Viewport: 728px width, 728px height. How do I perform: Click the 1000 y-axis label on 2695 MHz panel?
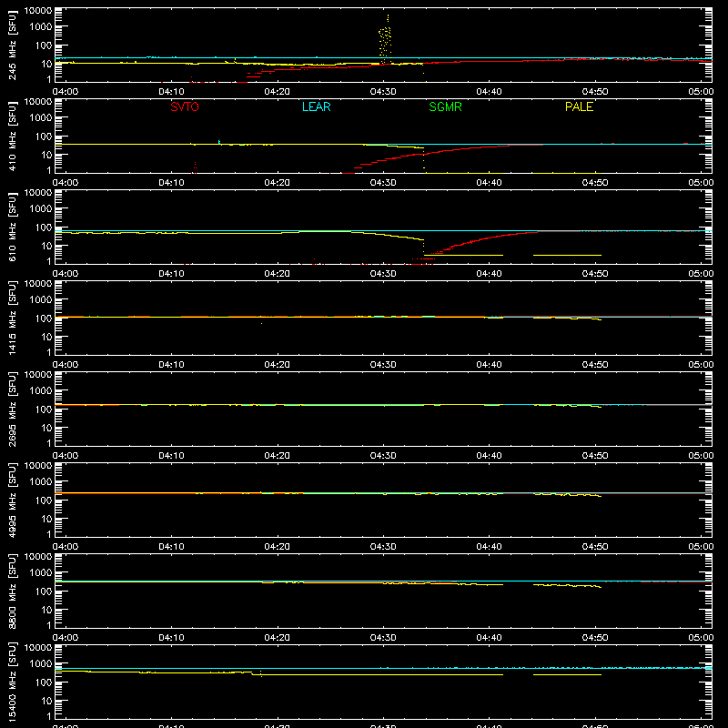pos(41,391)
